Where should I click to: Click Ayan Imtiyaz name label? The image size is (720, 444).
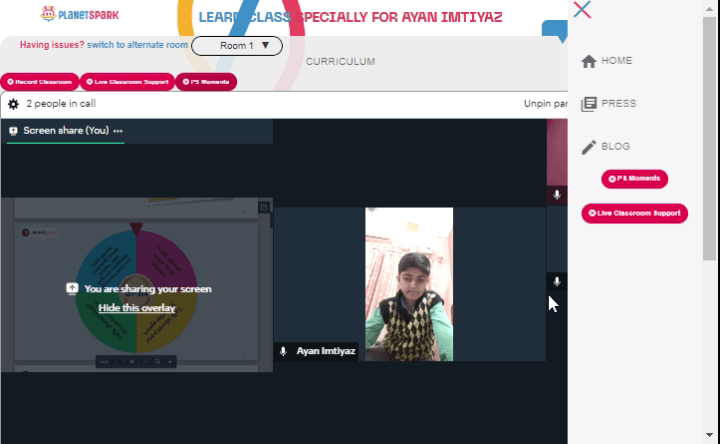pyautogui.click(x=326, y=351)
